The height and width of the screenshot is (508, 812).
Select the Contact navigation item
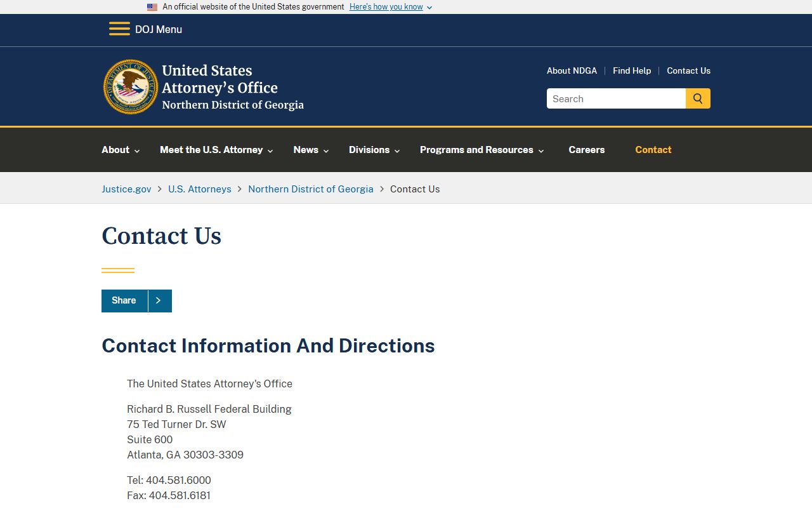coord(653,150)
